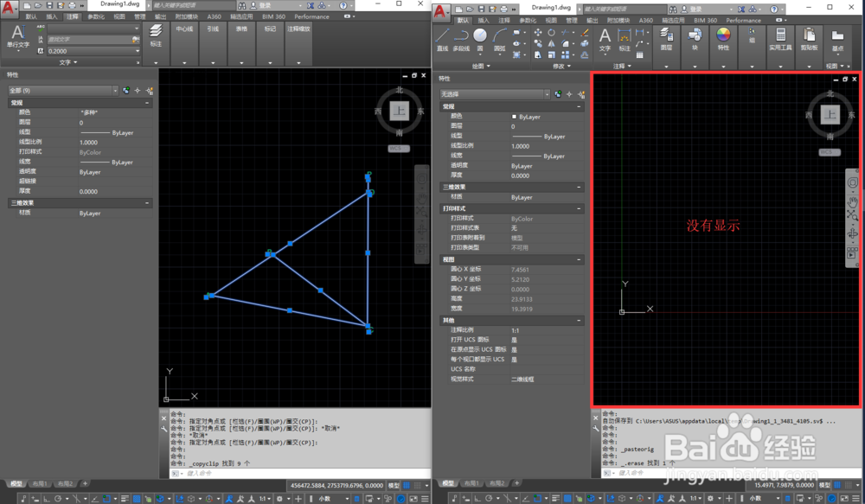This screenshot has height=504, width=865.
Task: Click the 上 face of right ViewCube
Action: (x=830, y=115)
